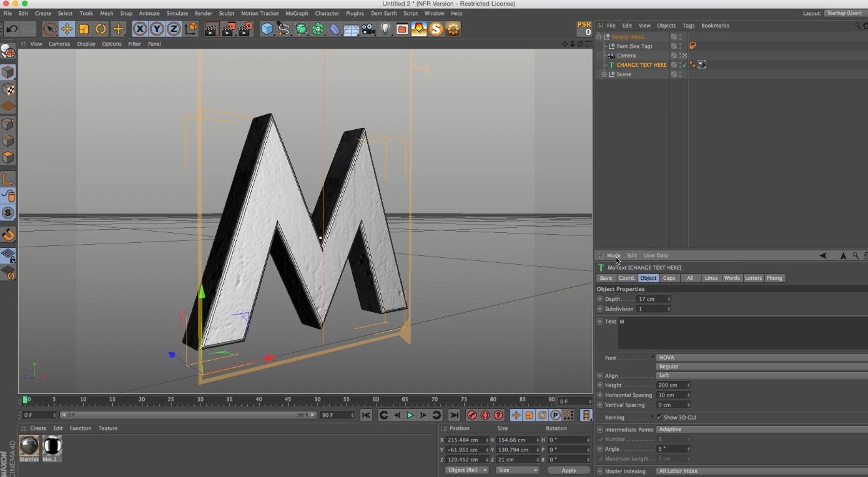Switch the coordinate system cube icon
868x477 pixels.
tap(191, 29)
